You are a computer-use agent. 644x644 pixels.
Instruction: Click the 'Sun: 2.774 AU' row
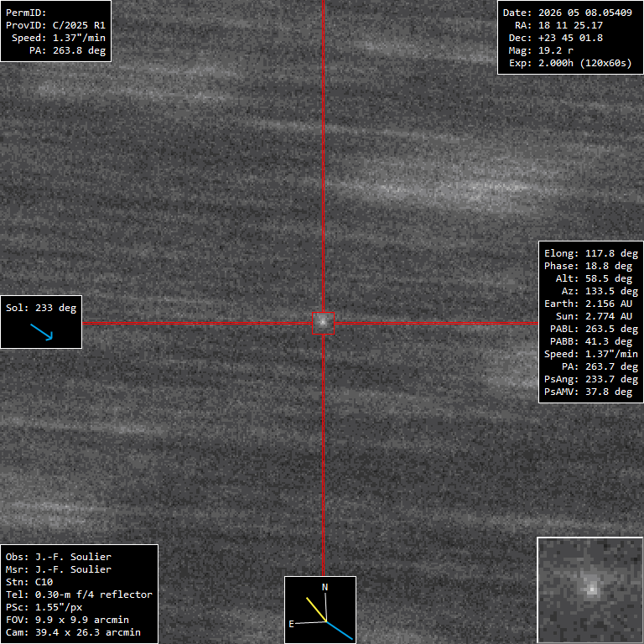pos(594,316)
